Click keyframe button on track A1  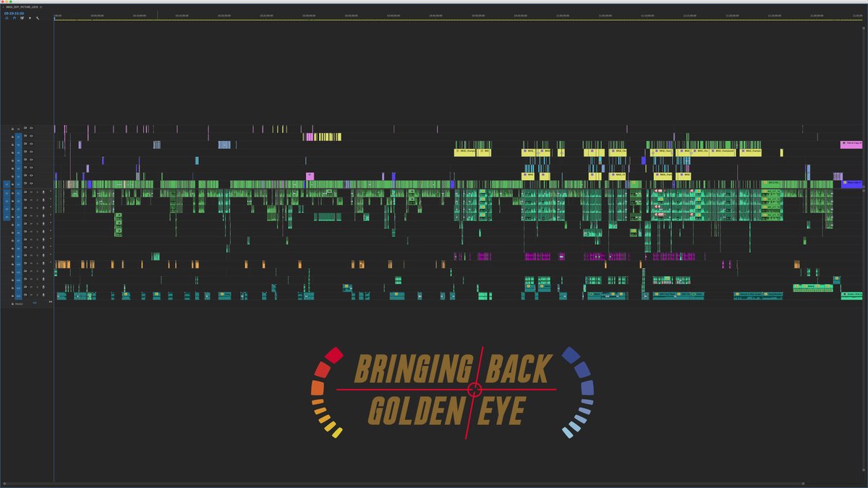point(51,191)
